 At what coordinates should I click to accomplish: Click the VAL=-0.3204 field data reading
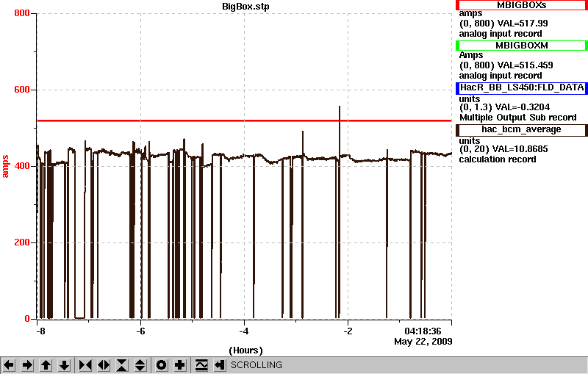pyautogui.click(x=523, y=107)
